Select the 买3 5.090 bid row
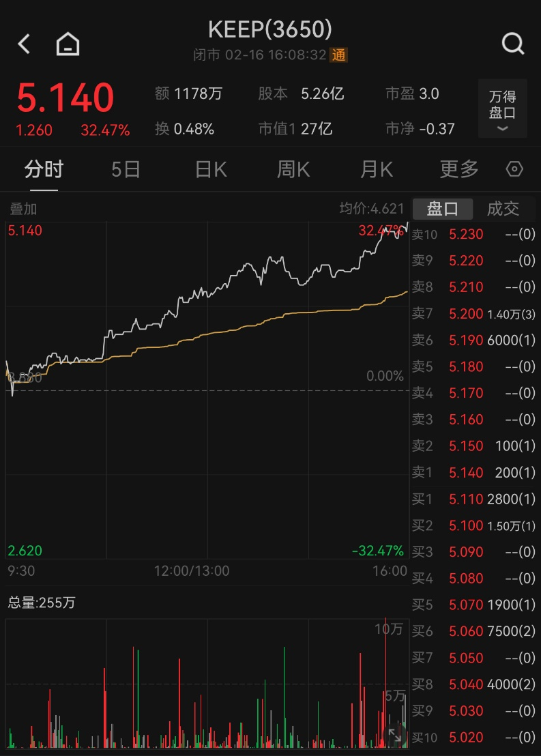 [473, 552]
